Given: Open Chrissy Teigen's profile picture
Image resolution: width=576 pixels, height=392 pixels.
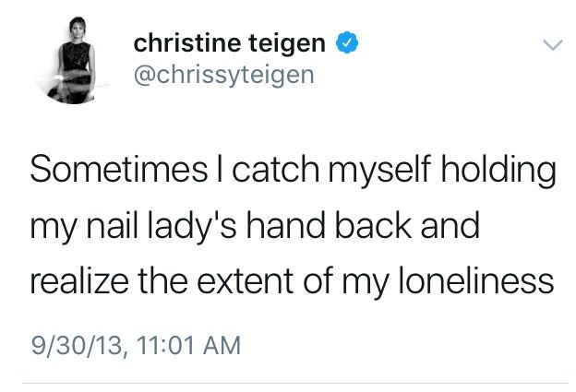Looking at the screenshot, I should (x=74, y=61).
